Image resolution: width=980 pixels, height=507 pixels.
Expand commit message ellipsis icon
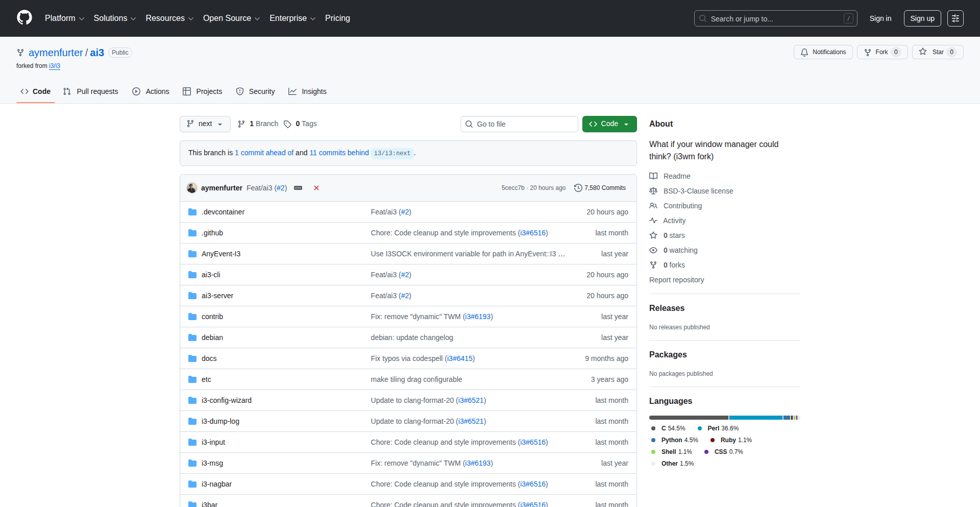298,188
